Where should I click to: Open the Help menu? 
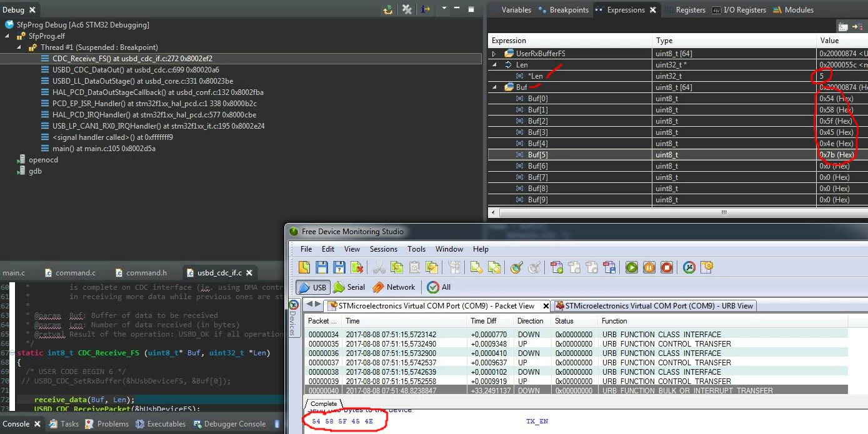coord(481,249)
